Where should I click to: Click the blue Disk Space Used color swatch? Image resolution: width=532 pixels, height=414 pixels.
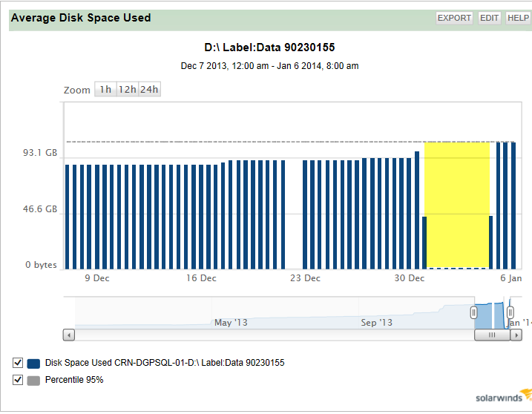[33, 364]
